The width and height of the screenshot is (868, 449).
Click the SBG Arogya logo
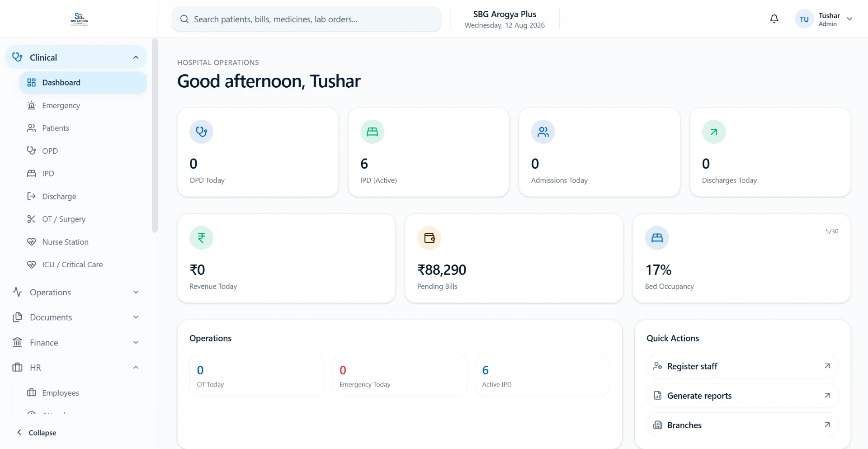point(79,19)
